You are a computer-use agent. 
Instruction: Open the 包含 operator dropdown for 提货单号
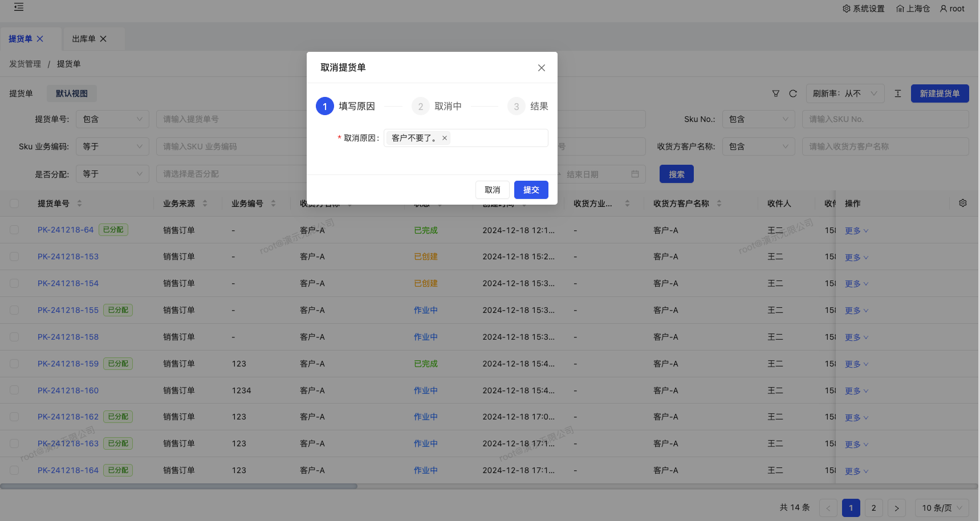[112, 119]
